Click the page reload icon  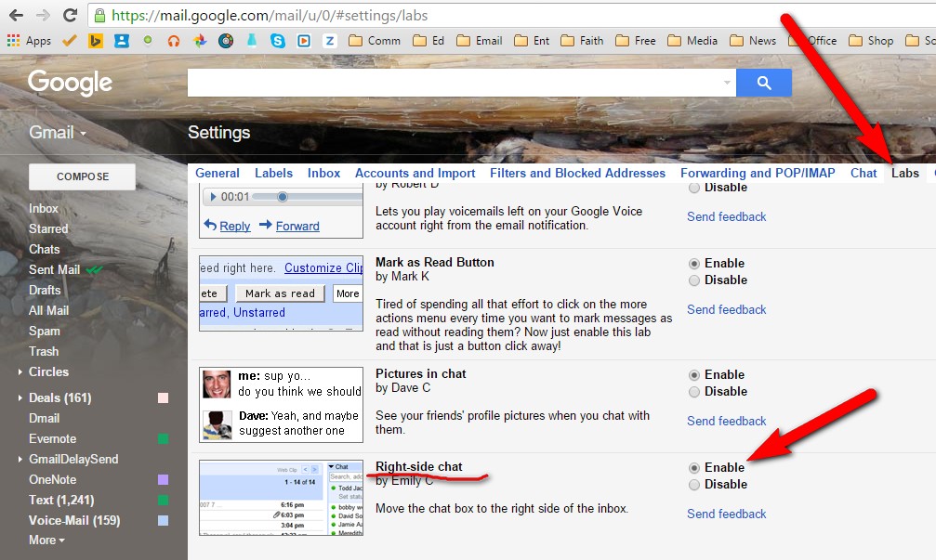[x=69, y=15]
